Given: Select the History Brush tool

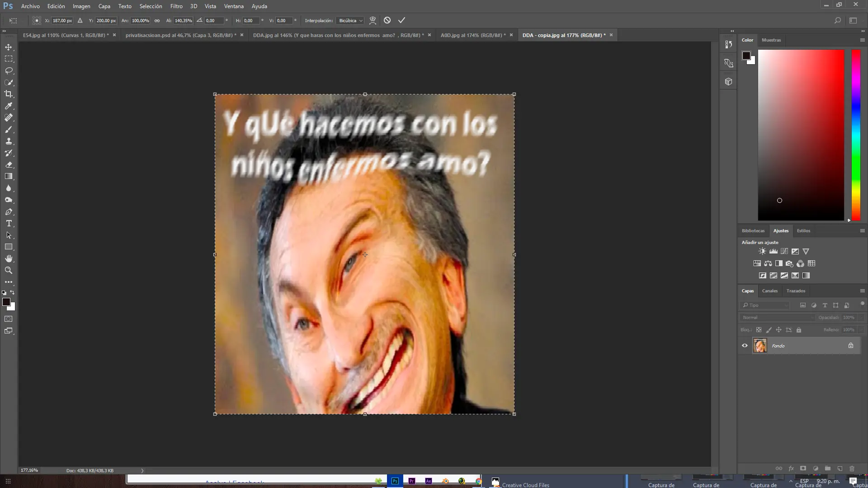Looking at the screenshot, I should tap(9, 153).
